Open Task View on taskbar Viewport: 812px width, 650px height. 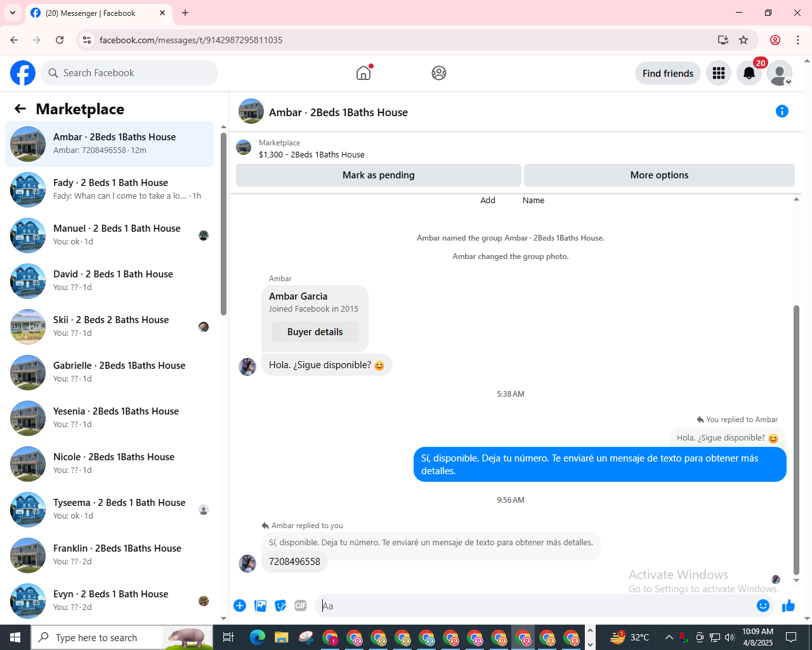228,637
